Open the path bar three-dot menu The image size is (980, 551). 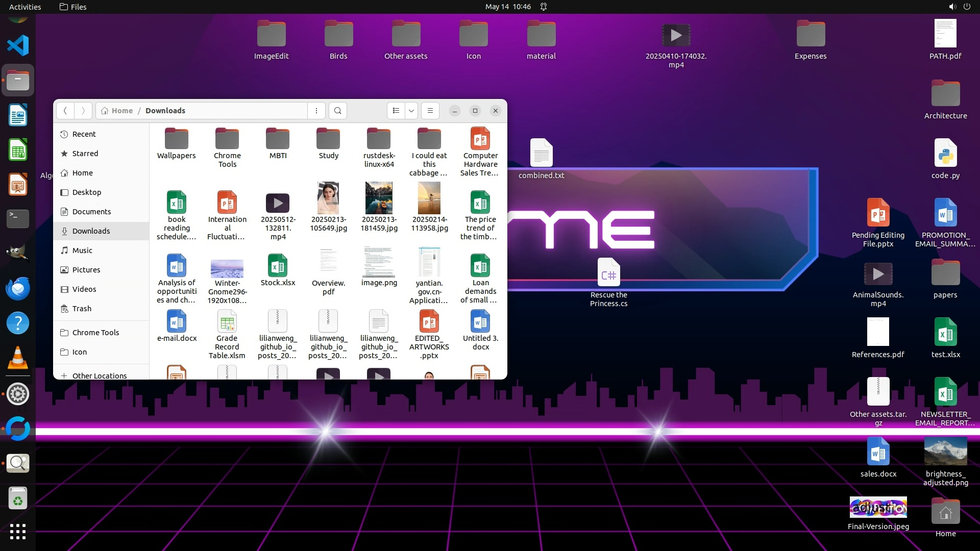(x=316, y=111)
